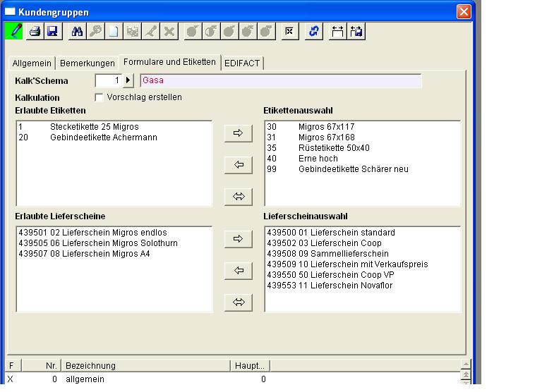Click double-arrow swap button for Lieferscheine
This screenshot has height=392, width=542.
pyautogui.click(x=238, y=302)
